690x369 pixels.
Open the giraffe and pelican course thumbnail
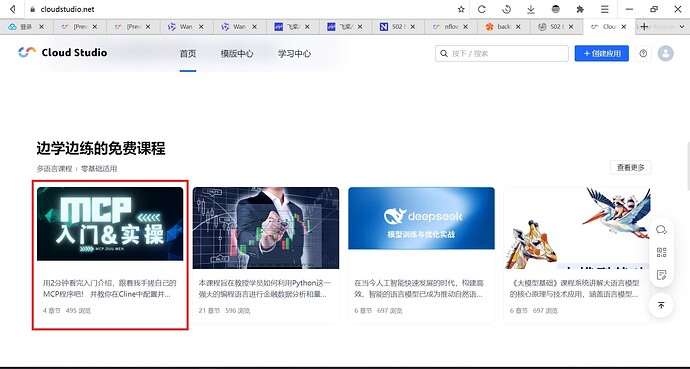577,228
